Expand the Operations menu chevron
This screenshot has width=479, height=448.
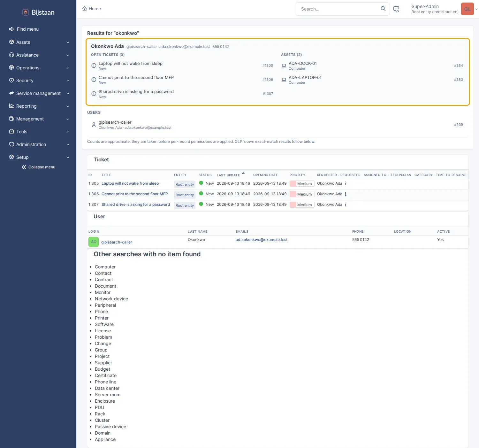click(x=68, y=68)
